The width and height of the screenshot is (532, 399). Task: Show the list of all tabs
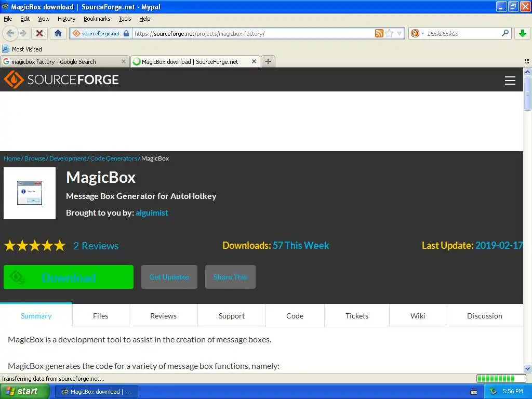[x=527, y=61]
